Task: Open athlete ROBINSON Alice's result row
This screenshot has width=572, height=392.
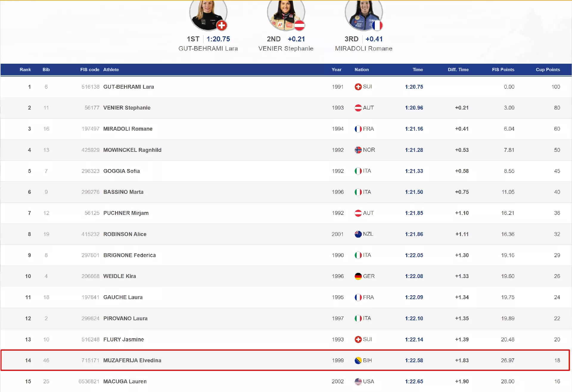Action: [x=125, y=234]
